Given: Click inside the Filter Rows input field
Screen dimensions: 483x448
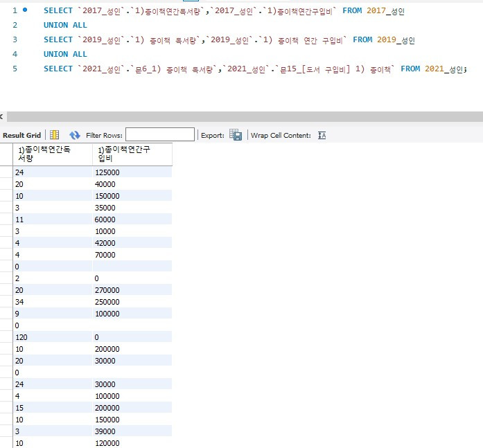Looking at the screenshot, I should 160,134.
